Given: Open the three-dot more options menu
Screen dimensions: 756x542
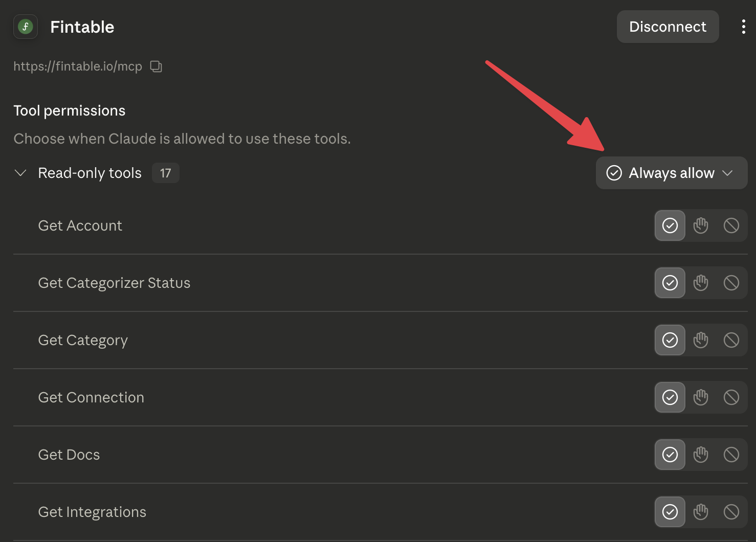Looking at the screenshot, I should (x=743, y=27).
